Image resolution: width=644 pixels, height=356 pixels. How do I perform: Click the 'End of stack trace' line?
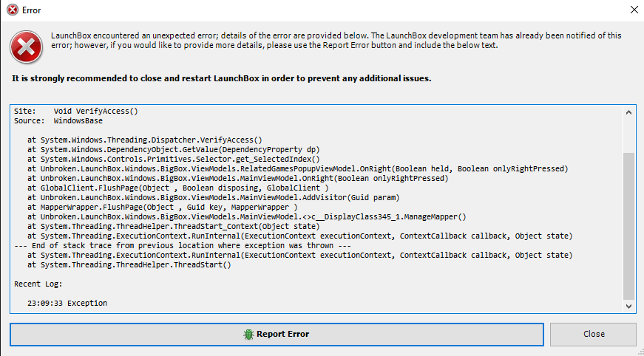click(x=183, y=246)
